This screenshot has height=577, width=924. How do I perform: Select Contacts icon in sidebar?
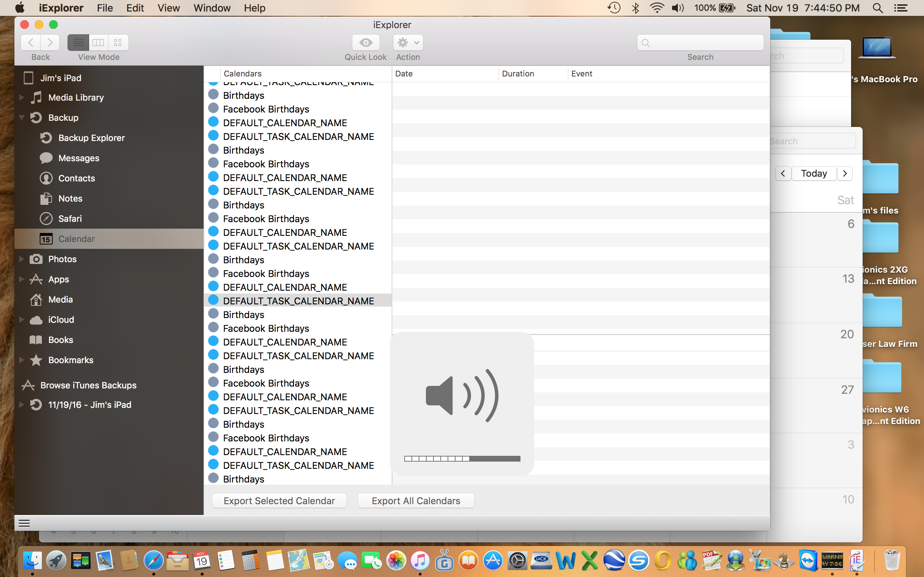pos(46,178)
